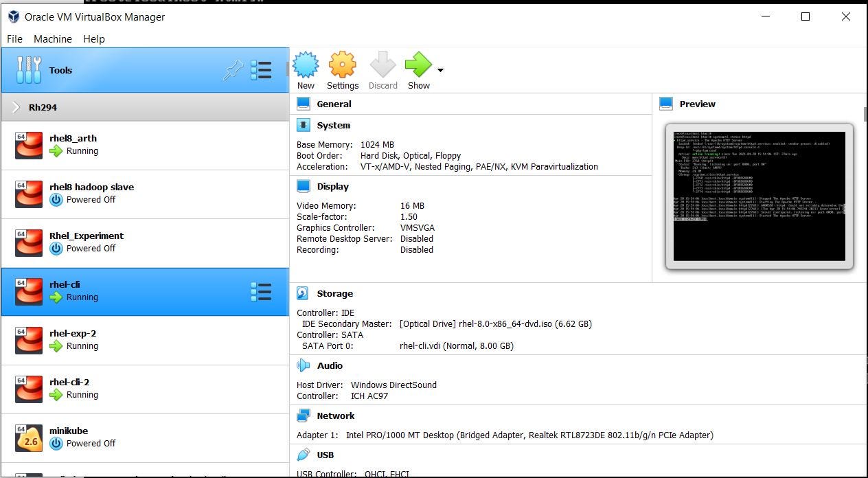
Task: Click the Base Memory 1024 MB value
Action: [x=377, y=144]
